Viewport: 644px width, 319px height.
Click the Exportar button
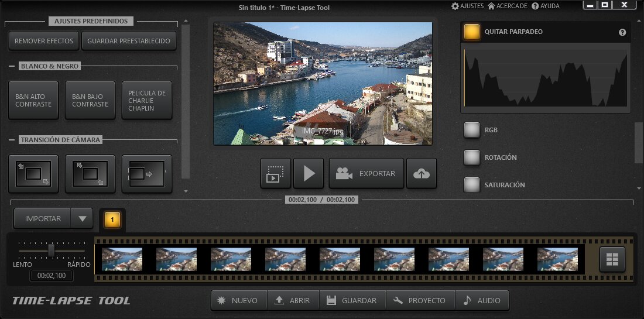pos(366,173)
